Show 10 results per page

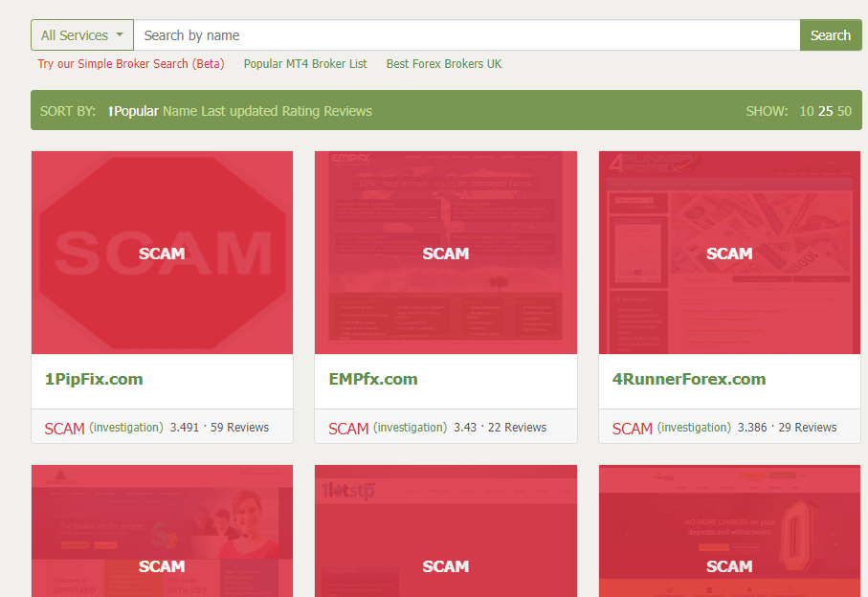tap(807, 111)
